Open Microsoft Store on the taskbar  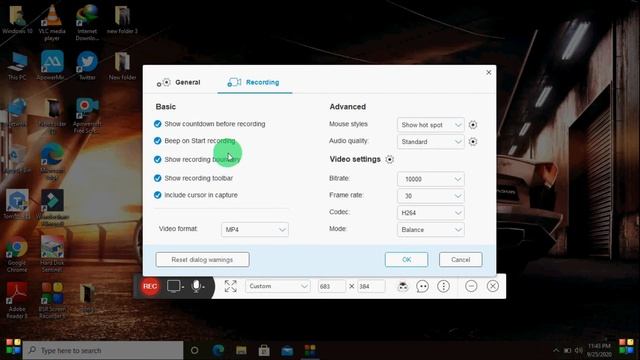264,350
